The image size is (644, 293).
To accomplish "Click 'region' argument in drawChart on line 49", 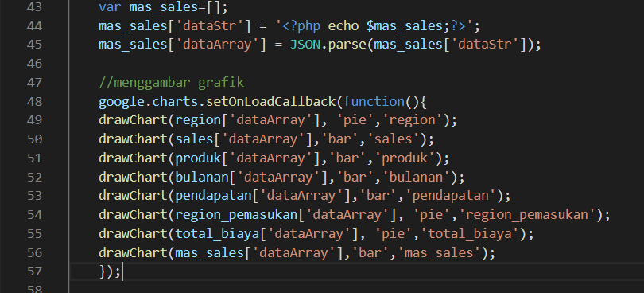I will [x=198, y=120].
